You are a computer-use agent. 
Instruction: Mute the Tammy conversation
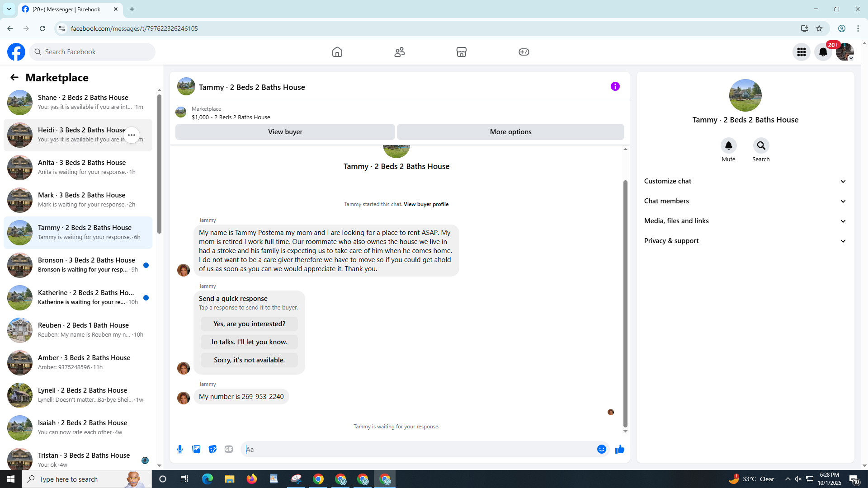[x=729, y=145]
